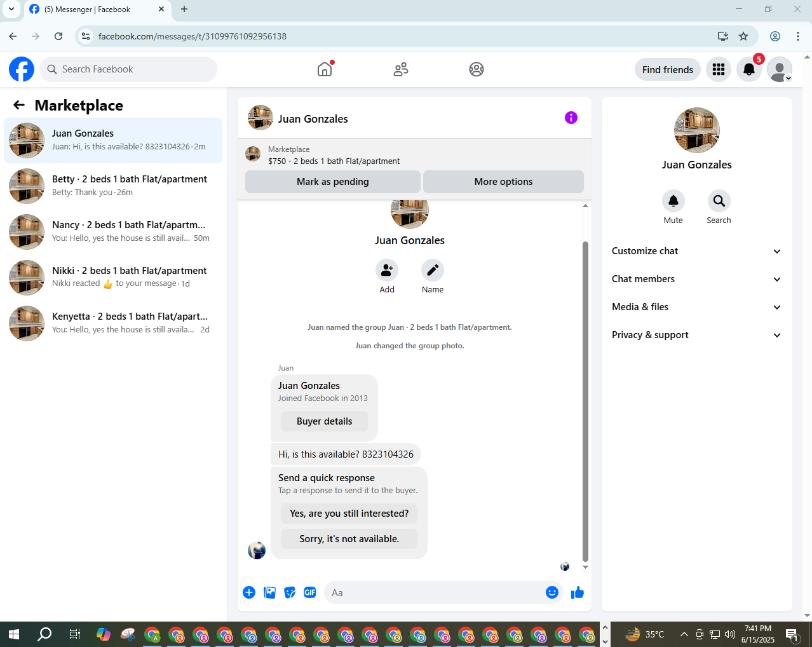This screenshot has width=812, height=647.
Task: View site information icon in address bar
Action: (86, 36)
